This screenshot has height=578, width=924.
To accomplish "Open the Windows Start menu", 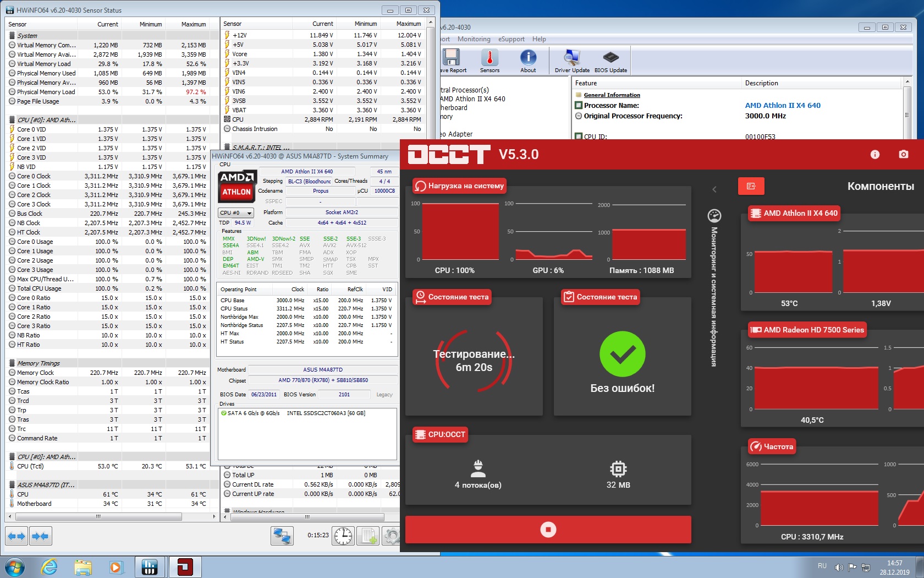I will 14,567.
